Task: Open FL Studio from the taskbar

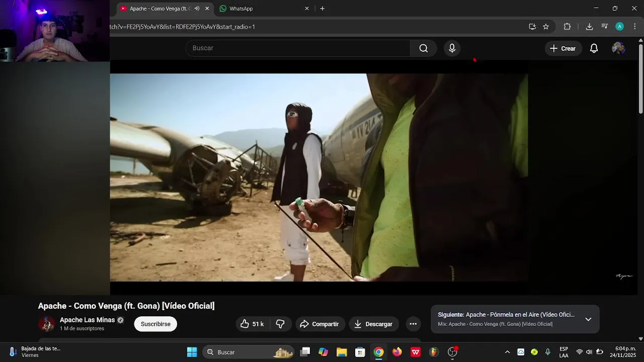Action: (434, 352)
